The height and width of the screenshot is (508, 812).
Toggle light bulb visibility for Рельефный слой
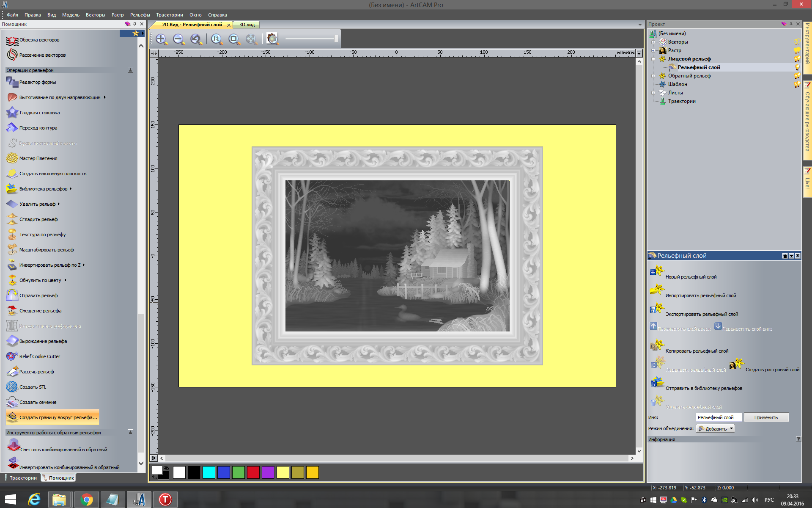point(797,67)
